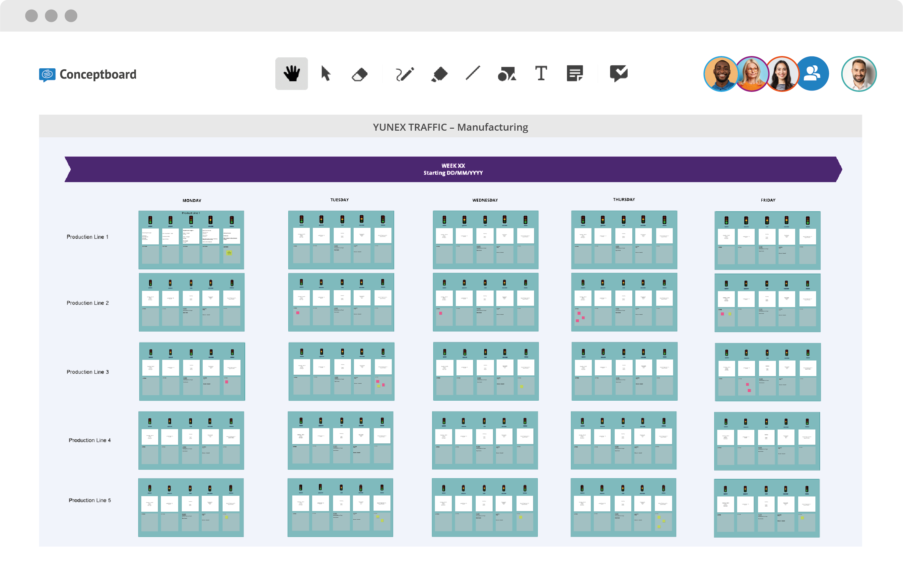Select the Production Line 3 label
Screen dimensions: 903x588
88,372
